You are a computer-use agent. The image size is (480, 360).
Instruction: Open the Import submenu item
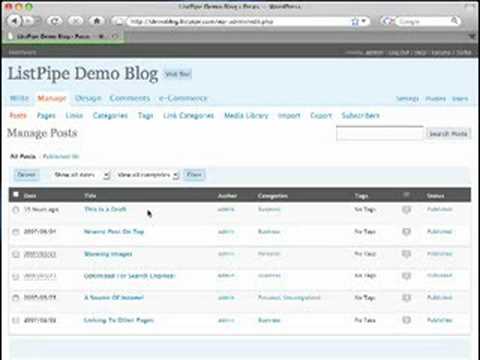[x=289, y=115]
